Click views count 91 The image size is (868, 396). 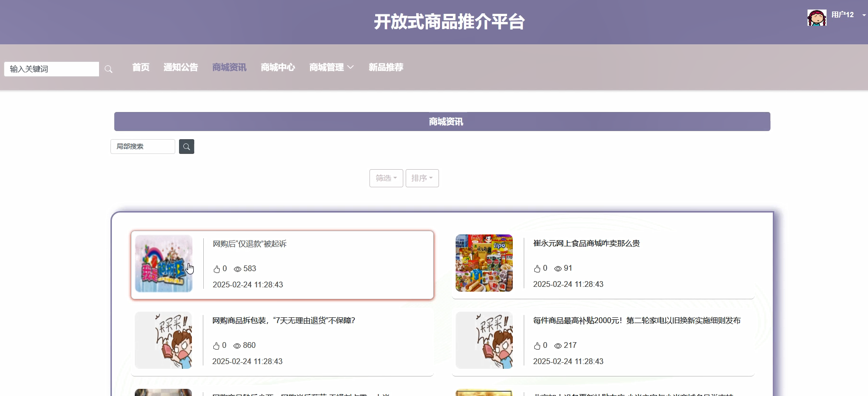coord(568,268)
